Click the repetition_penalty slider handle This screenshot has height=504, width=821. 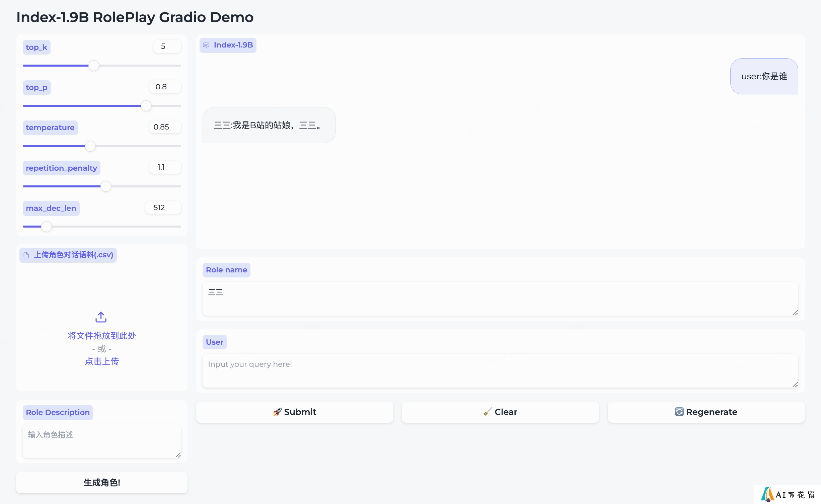click(x=106, y=186)
